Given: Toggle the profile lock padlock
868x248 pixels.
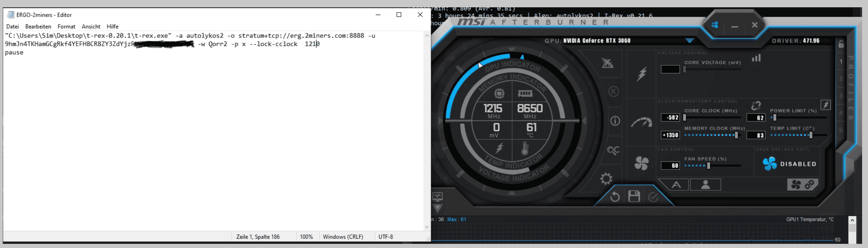Looking at the screenshot, I should click(841, 44).
